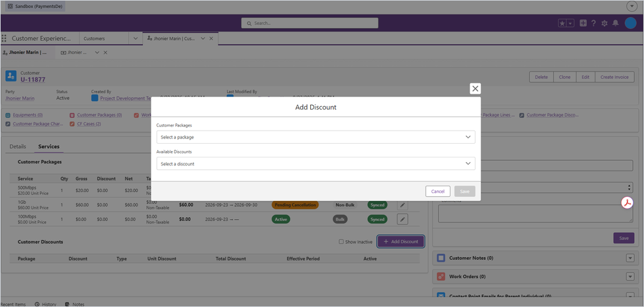Viewport: 644px width, 307px height.
Task: Expand the Customer Notes (0) menu arrow
Action: click(630, 258)
